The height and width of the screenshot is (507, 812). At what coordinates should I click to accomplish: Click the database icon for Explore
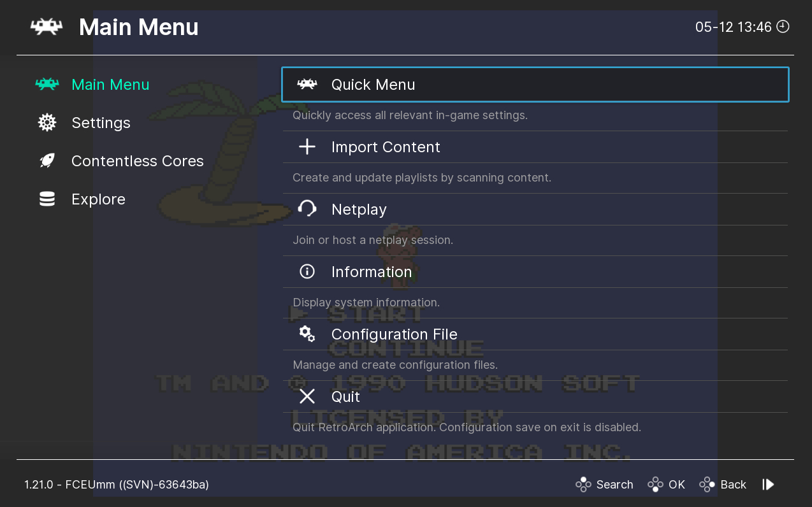pyautogui.click(x=47, y=199)
